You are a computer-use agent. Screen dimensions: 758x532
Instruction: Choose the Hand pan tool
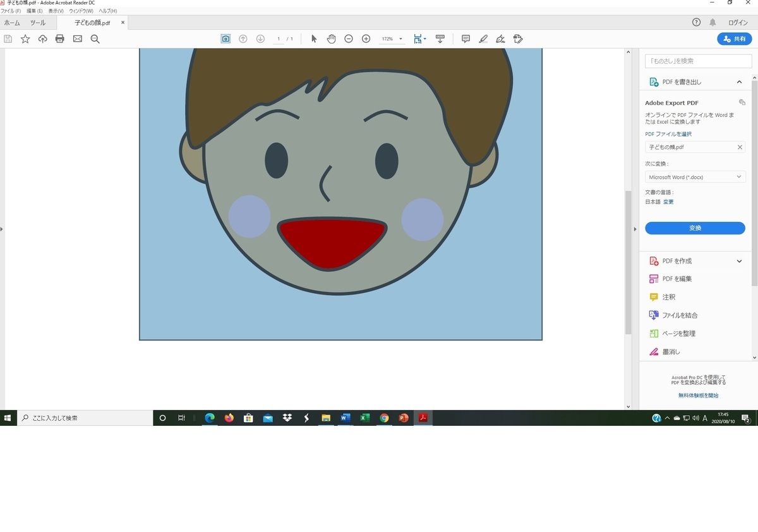tap(331, 39)
